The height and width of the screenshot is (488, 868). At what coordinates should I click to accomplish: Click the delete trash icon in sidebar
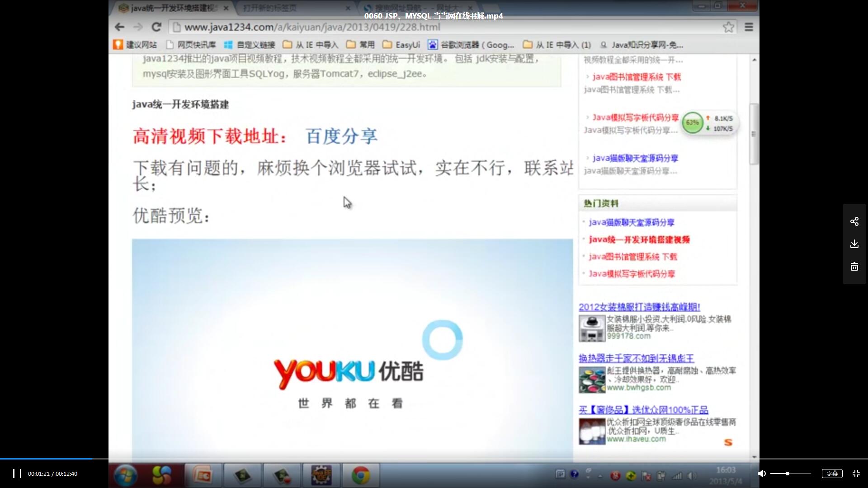(854, 267)
